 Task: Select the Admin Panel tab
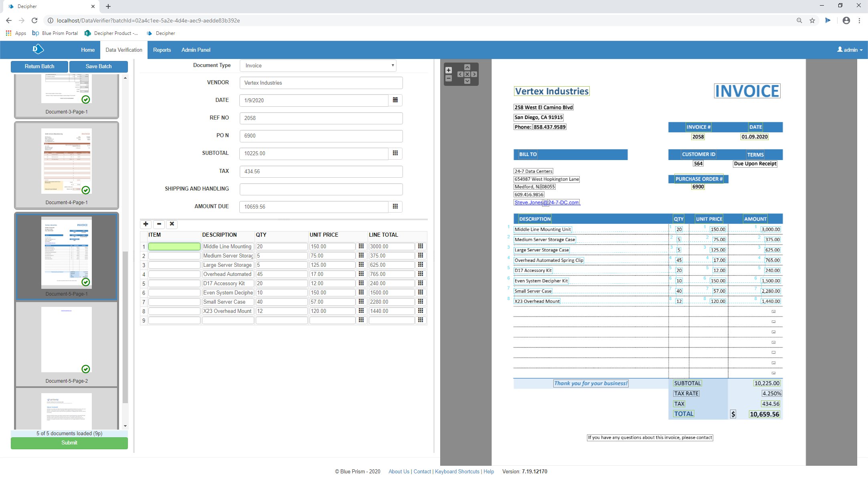(196, 50)
